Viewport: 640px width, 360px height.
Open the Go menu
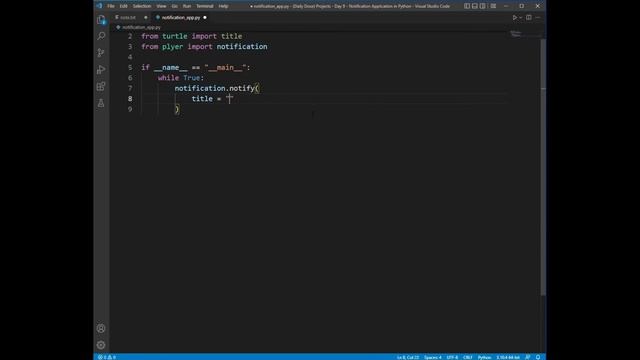(175, 6)
